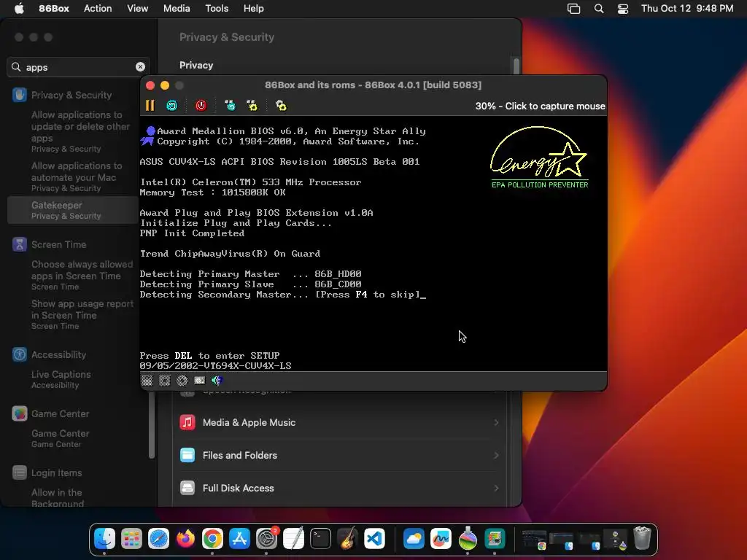747x560 pixels.
Task: Open Google Chrome from the Dock
Action: click(x=212, y=539)
